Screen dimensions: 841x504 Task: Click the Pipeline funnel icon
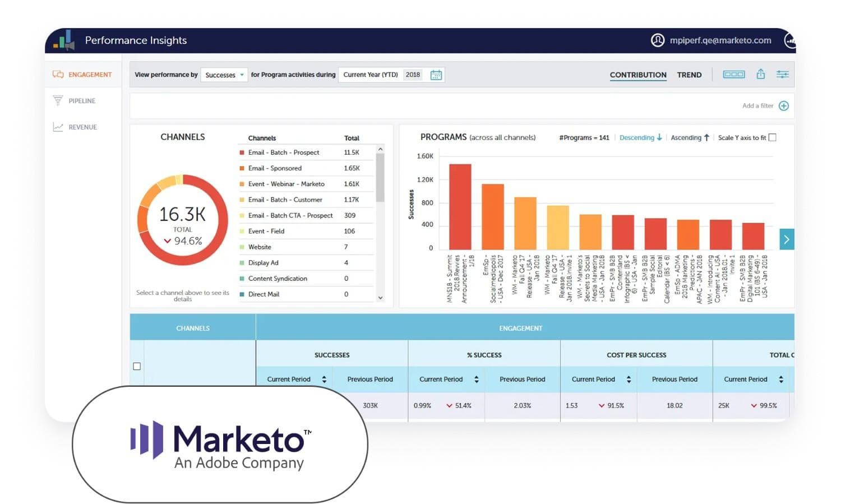pos(58,100)
